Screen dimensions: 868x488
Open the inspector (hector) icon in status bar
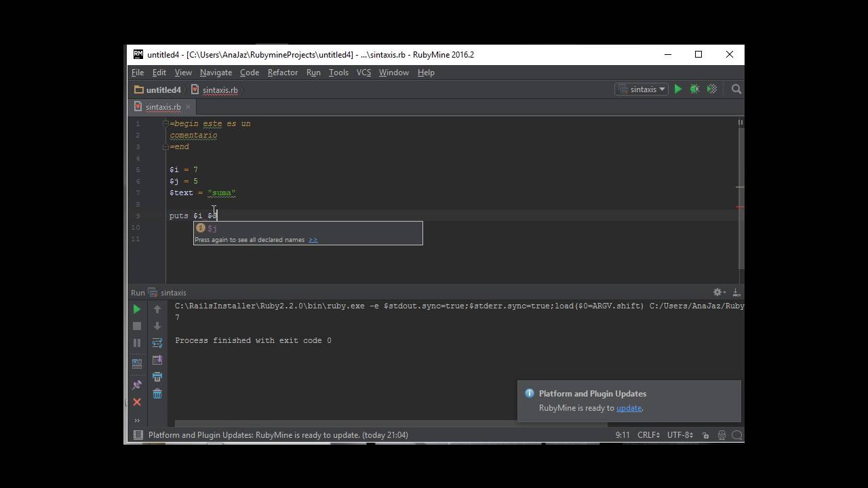(722, 435)
